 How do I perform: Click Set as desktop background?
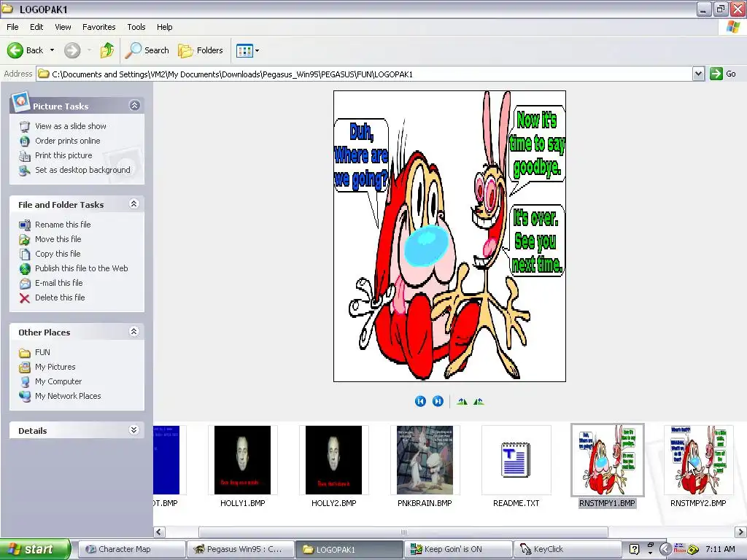(82, 170)
